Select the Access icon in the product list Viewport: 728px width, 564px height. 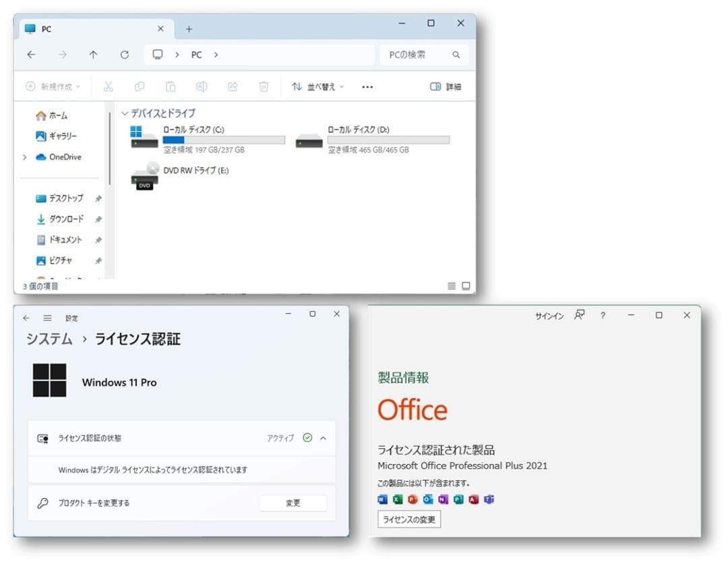[x=473, y=499]
